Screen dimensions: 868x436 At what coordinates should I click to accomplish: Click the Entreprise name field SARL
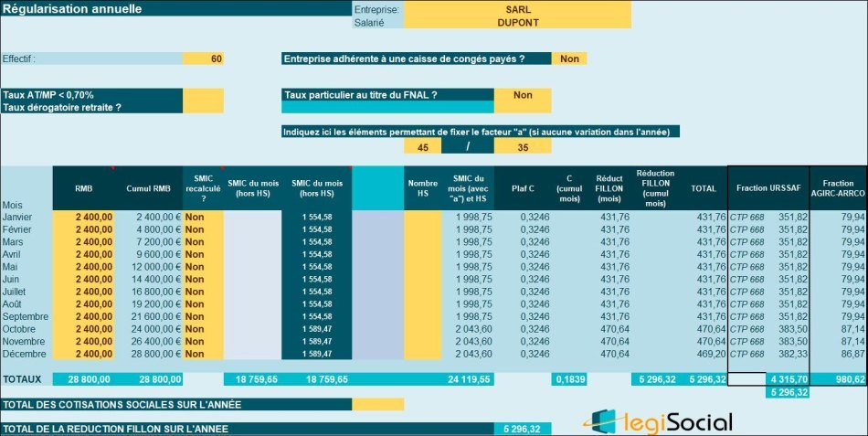[517, 8]
